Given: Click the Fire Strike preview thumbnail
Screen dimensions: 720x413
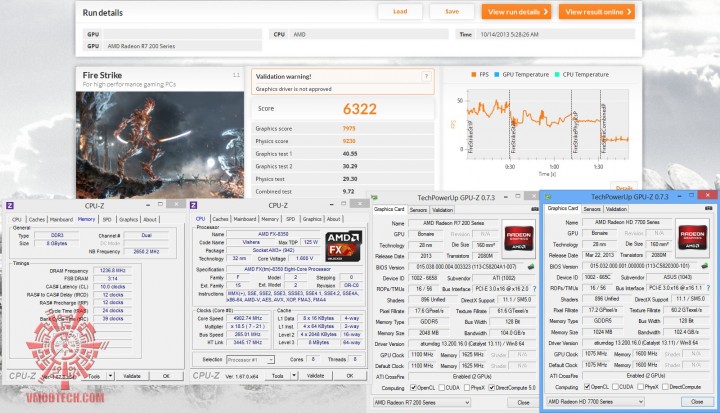Looking at the screenshot, I should point(160,145).
